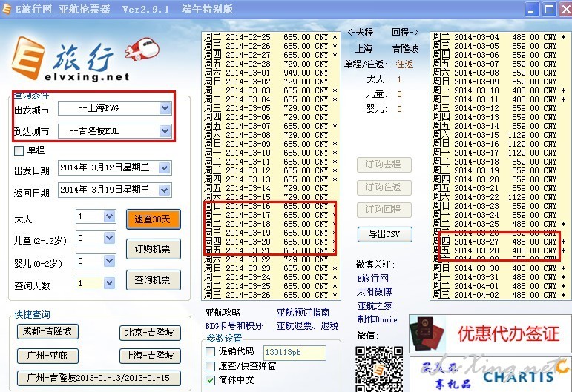Screen dimensions: 572x392
Task: Select return row 2014-03-15 1129.00 CNY
Action: [499, 135]
